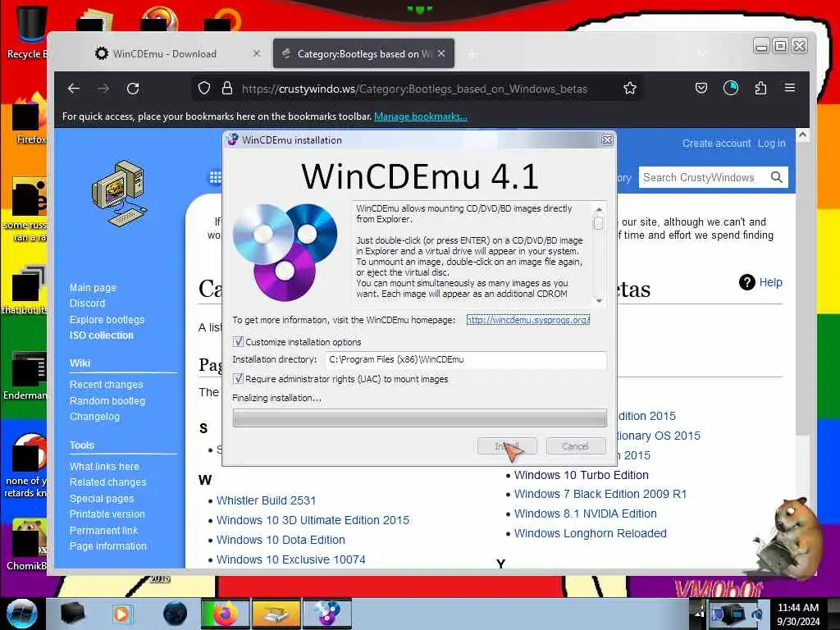This screenshot has height=630, width=840.
Task: Open Random bootleg in the sidebar
Action: pos(107,400)
